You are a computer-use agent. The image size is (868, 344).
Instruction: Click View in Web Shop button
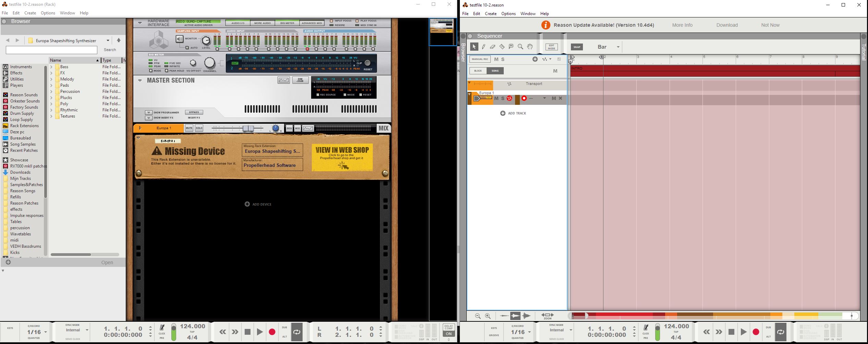click(342, 157)
